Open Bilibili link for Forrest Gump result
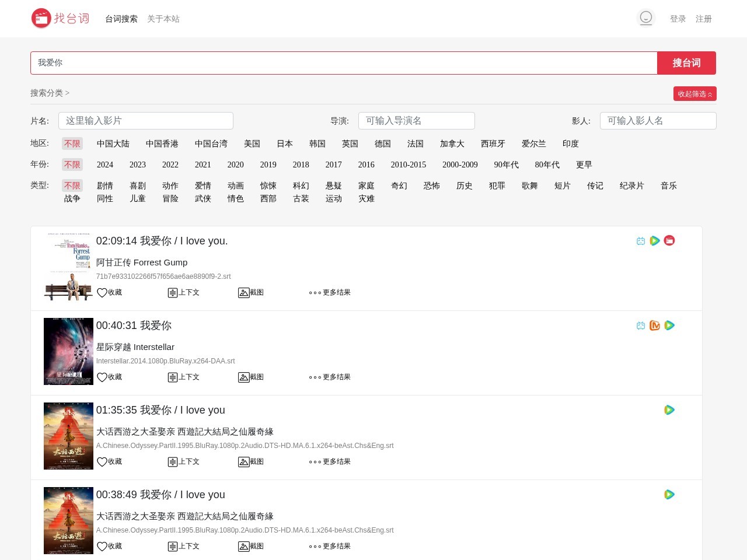Screen dimensions: 747x560 pyautogui.click(x=641, y=241)
